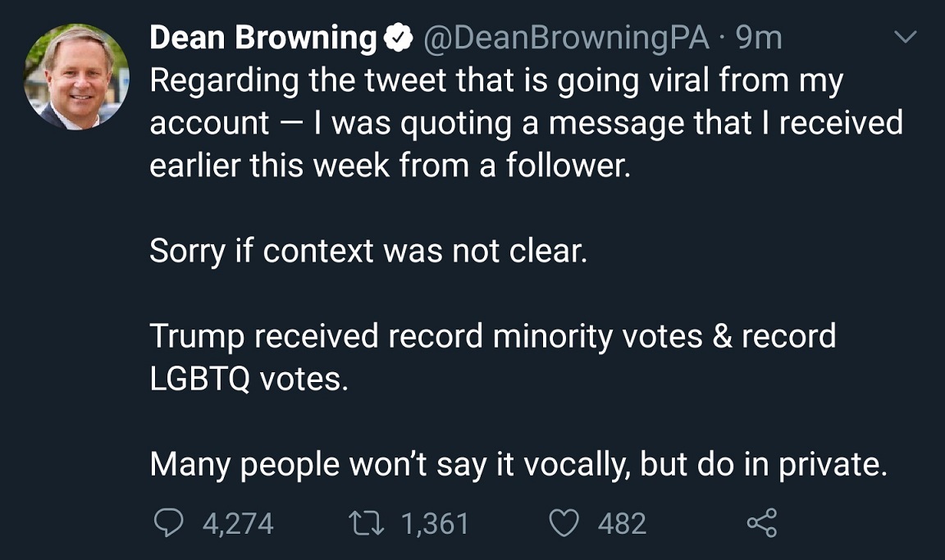Click the "Trump received record minority votes" line
This screenshot has width=945, height=560.
(x=492, y=336)
